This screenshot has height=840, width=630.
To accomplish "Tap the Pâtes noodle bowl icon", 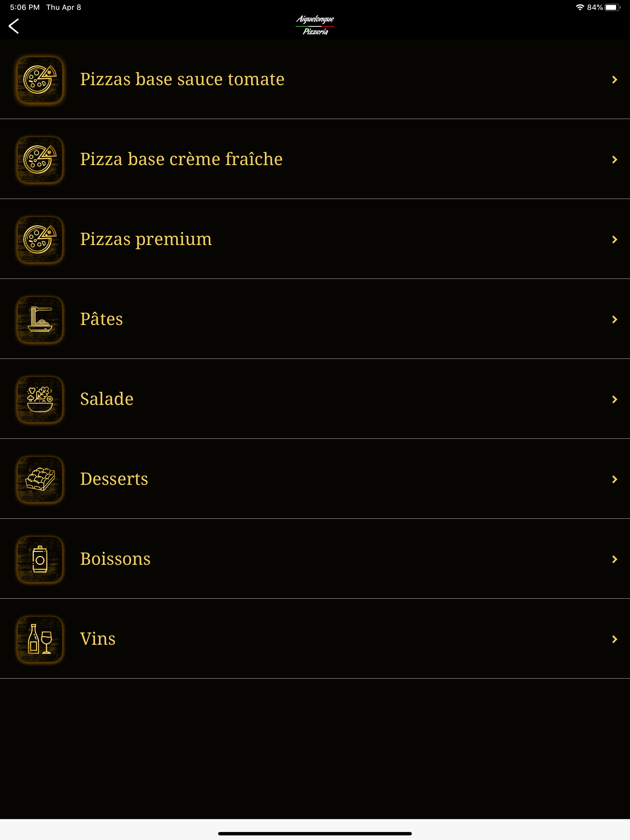I will 40,319.
